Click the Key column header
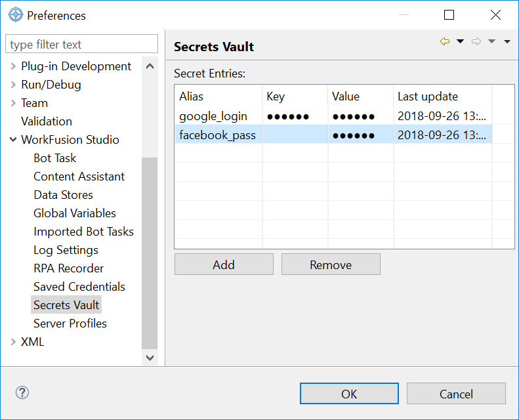 coord(295,96)
